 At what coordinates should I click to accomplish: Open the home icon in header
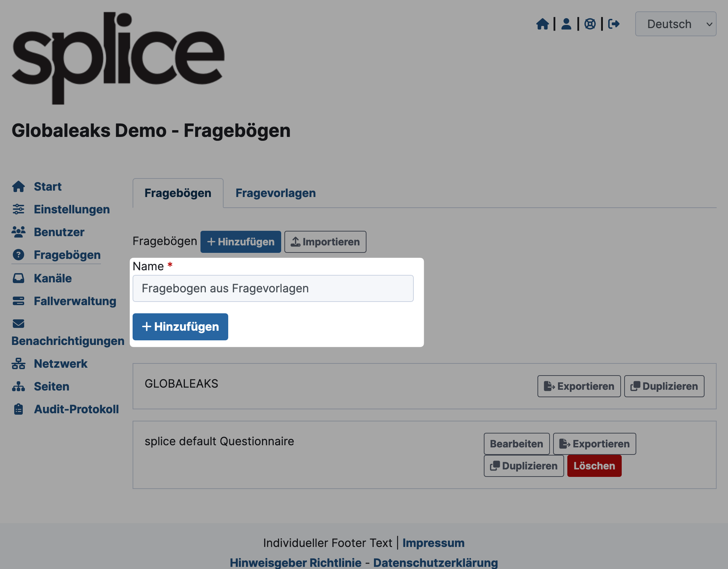pos(542,24)
